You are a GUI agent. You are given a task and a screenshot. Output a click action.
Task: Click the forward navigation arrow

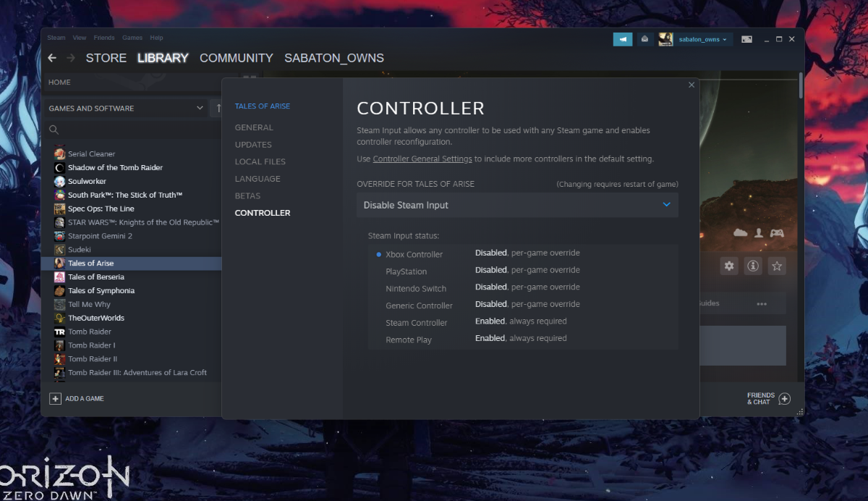point(71,58)
